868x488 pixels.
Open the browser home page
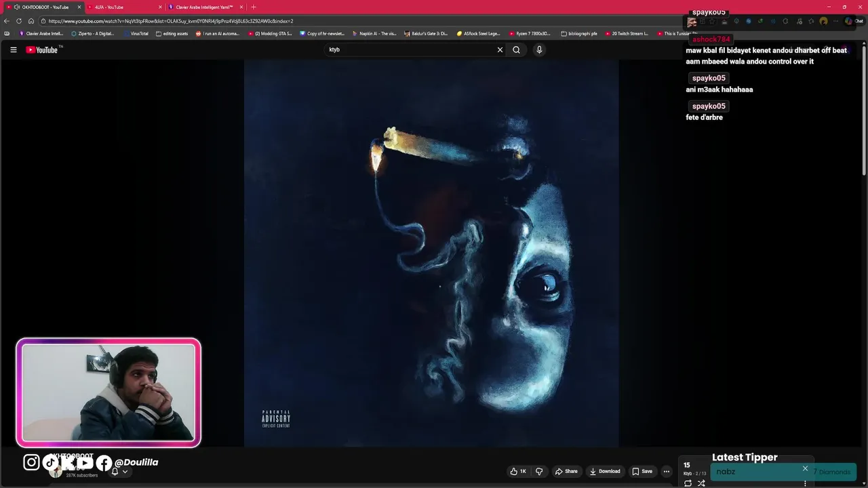[31, 21]
